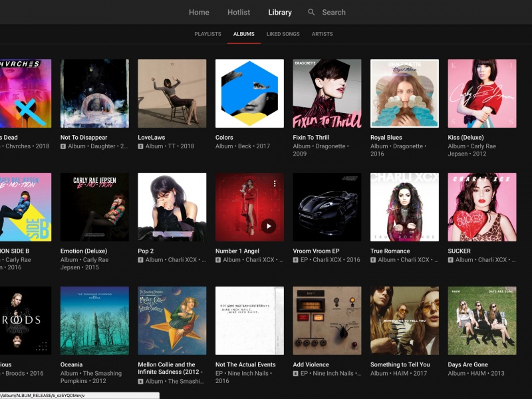Image resolution: width=532 pixels, height=399 pixels.
Task: Open the Add Violence EP cover
Action: pos(327,321)
